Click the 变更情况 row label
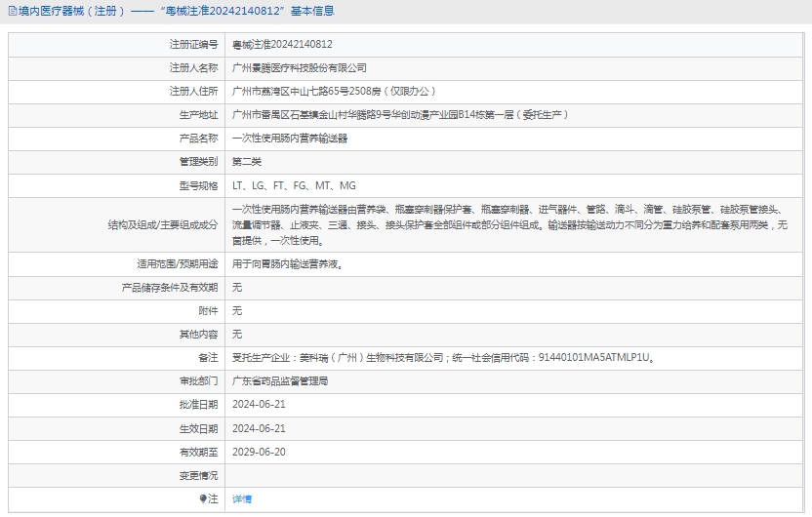Image resolution: width=812 pixels, height=517 pixels. 197,475
